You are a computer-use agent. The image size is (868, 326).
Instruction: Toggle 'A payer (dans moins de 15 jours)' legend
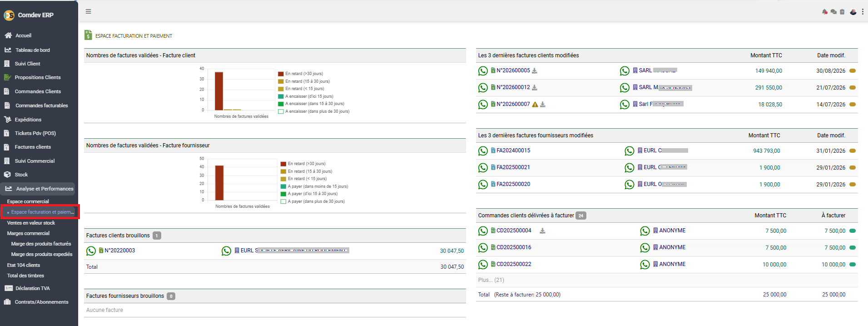click(x=314, y=186)
